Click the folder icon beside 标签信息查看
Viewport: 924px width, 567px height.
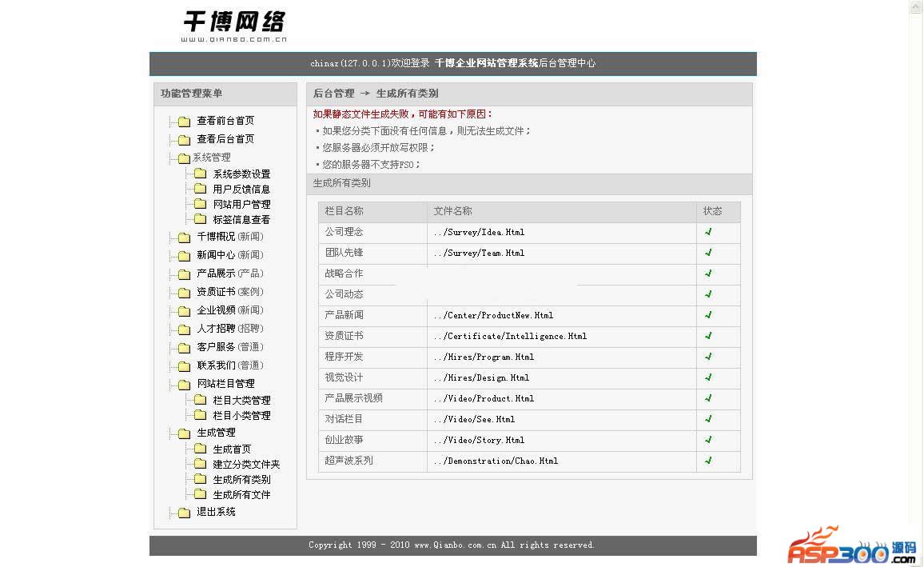201,219
